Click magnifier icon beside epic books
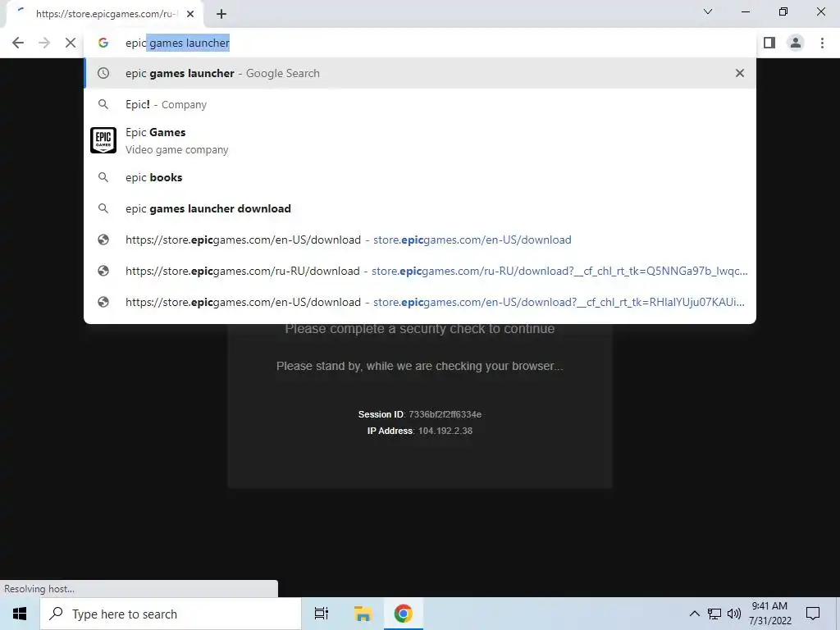 coord(103,177)
